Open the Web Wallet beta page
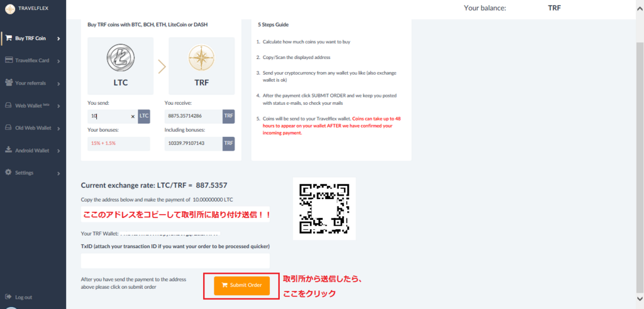Viewport: 644px width, 309px height. 33,106
